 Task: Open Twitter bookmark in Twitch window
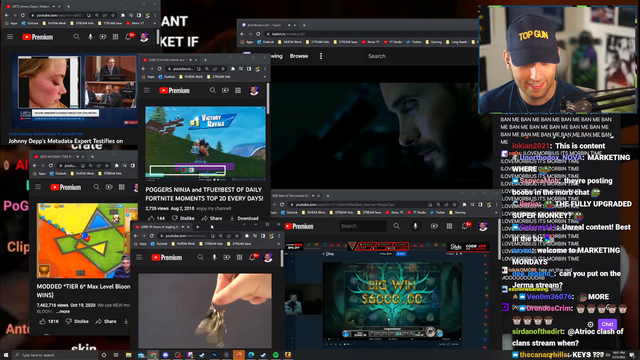[x=414, y=42]
